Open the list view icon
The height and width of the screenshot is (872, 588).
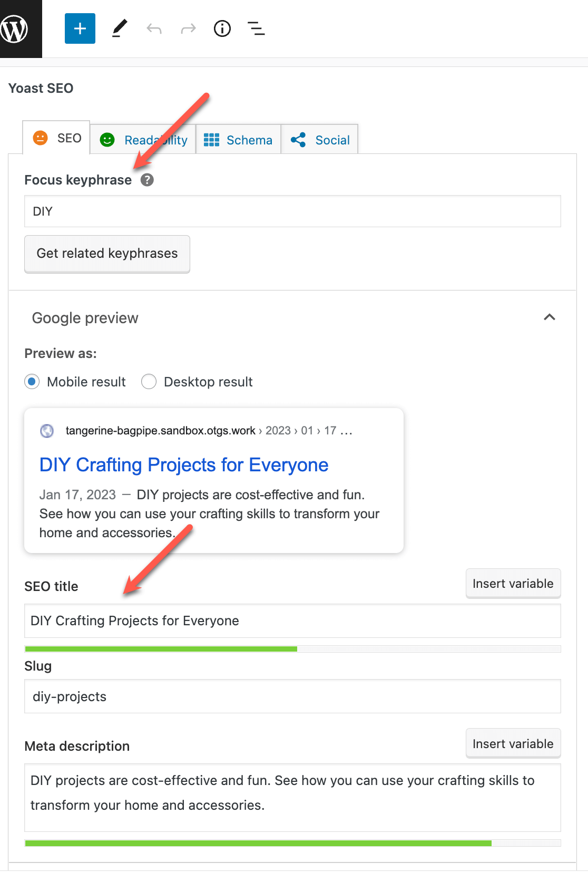256,28
